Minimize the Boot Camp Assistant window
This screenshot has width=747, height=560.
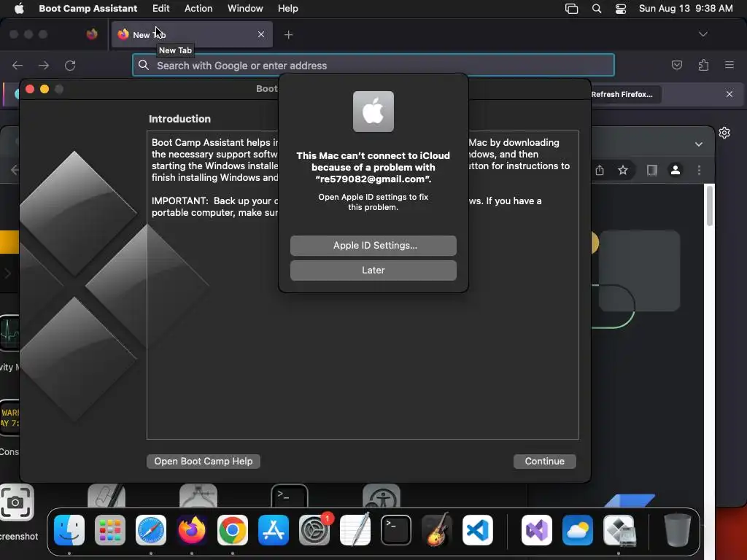click(x=44, y=89)
